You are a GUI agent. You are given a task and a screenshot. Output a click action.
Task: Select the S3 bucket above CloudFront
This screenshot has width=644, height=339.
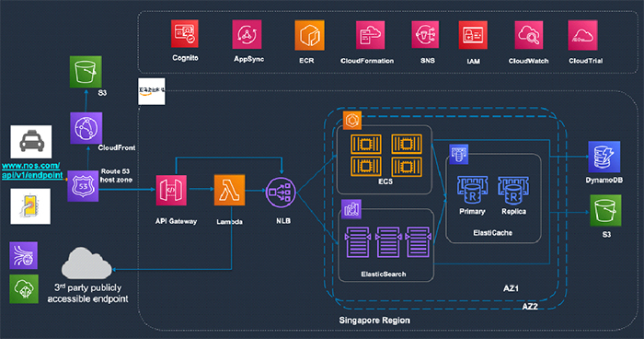(86, 72)
